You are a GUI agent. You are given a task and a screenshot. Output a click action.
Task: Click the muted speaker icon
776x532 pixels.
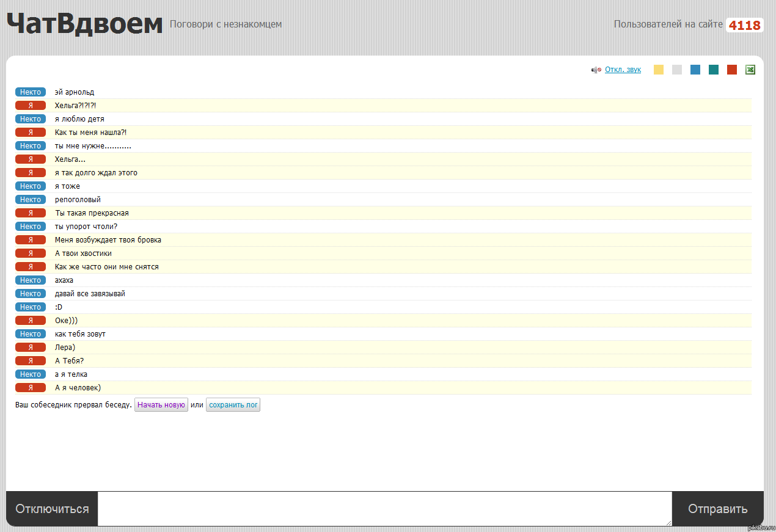[596, 70]
